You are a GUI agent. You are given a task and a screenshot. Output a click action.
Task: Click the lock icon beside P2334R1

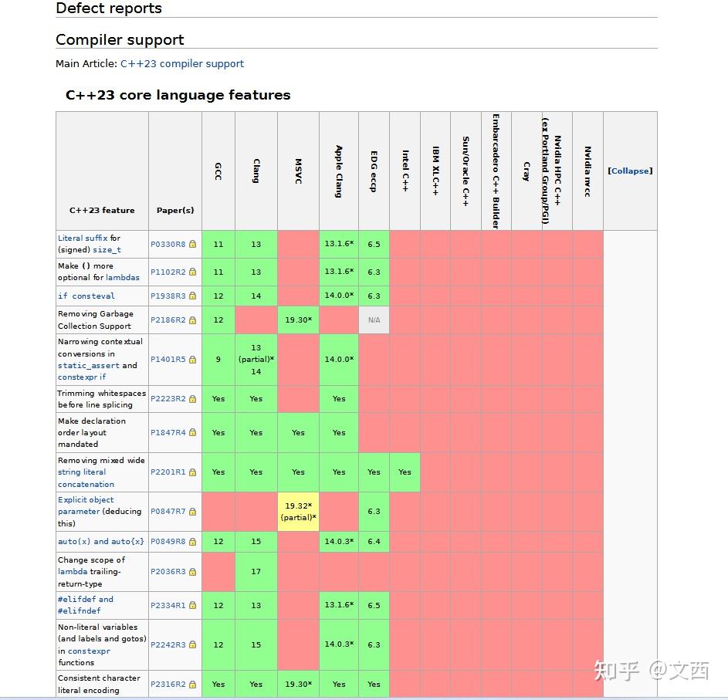click(192, 605)
